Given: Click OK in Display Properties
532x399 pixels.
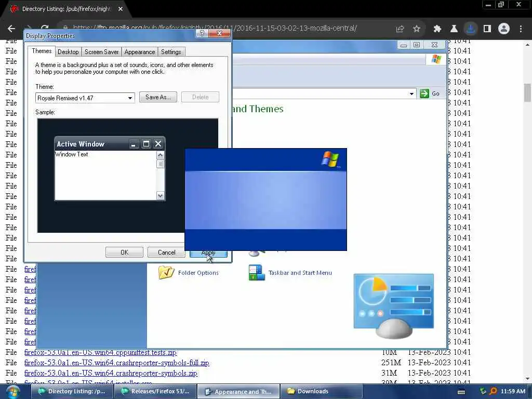Looking at the screenshot, I should [x=124, y=252].
